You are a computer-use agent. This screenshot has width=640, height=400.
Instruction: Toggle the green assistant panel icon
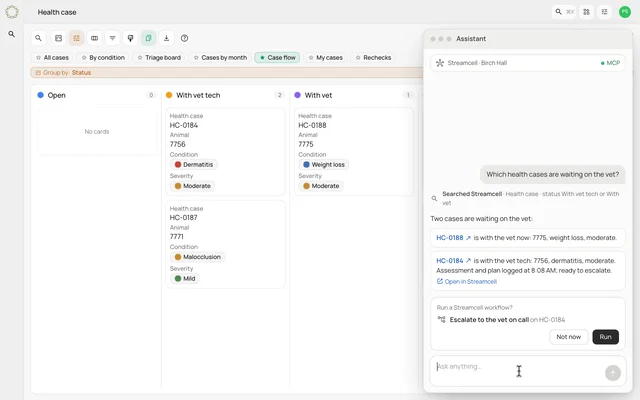[x=148, y=38]
